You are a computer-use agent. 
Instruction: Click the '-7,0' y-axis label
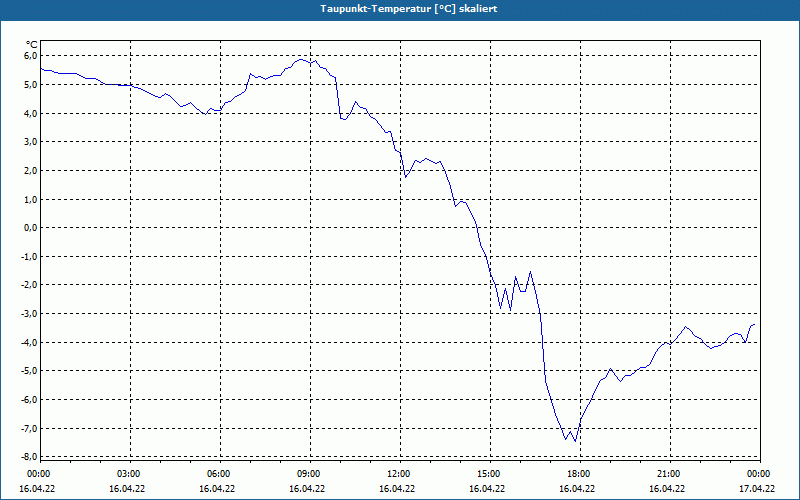tap(30, 429)
